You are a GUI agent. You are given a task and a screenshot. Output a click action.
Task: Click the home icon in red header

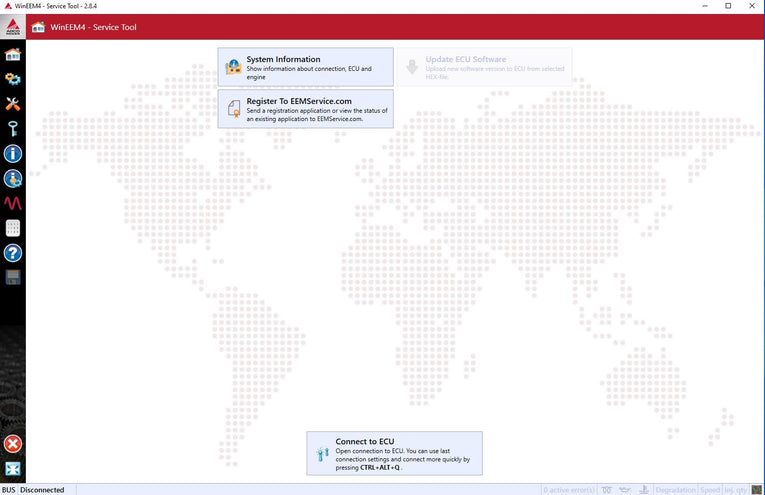coord(39,27)
